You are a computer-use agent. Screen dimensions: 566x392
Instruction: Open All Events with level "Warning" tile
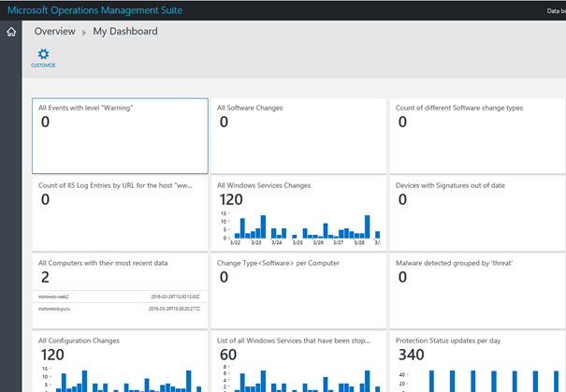tap(120, 136)
